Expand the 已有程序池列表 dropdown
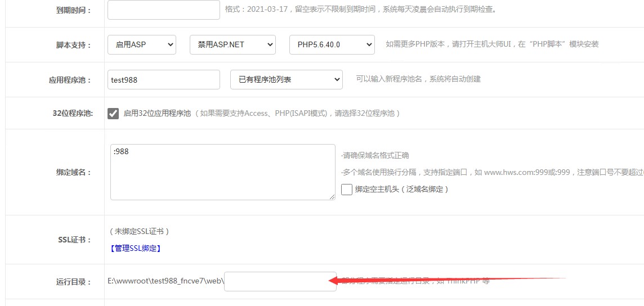The height and width of the screenshot is (306, 644). [x=286, y=79]
